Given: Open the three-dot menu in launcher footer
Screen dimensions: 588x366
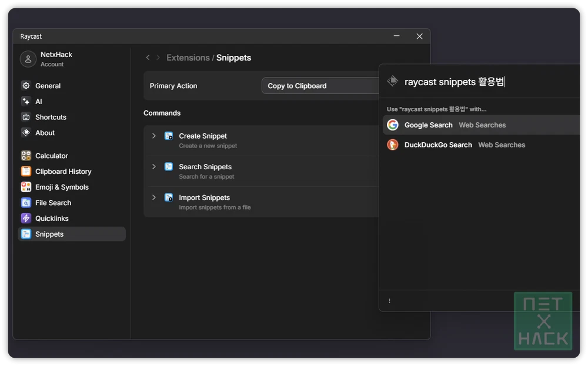Looking at the screenshot, I should point(390,301).
